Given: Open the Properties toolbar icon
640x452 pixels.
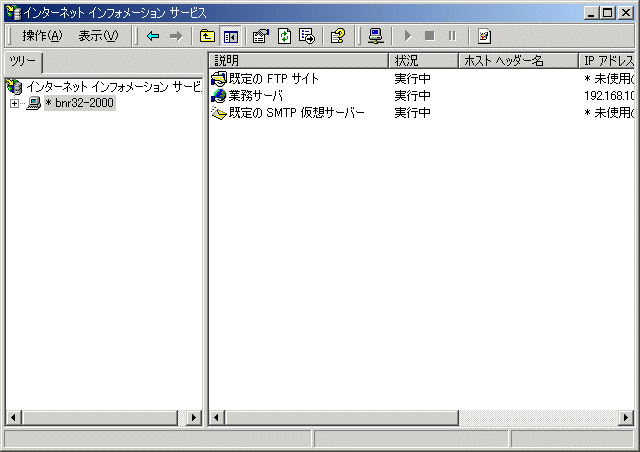Looking at the screenshot, I should (x=261, y=36).
